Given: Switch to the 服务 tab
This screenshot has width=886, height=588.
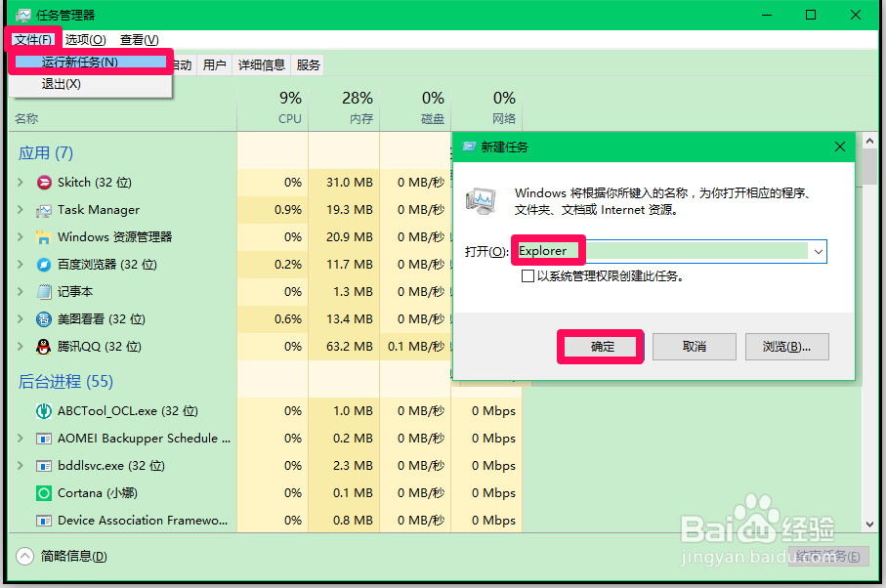Looking at the screenshot, I should point(308,65).
